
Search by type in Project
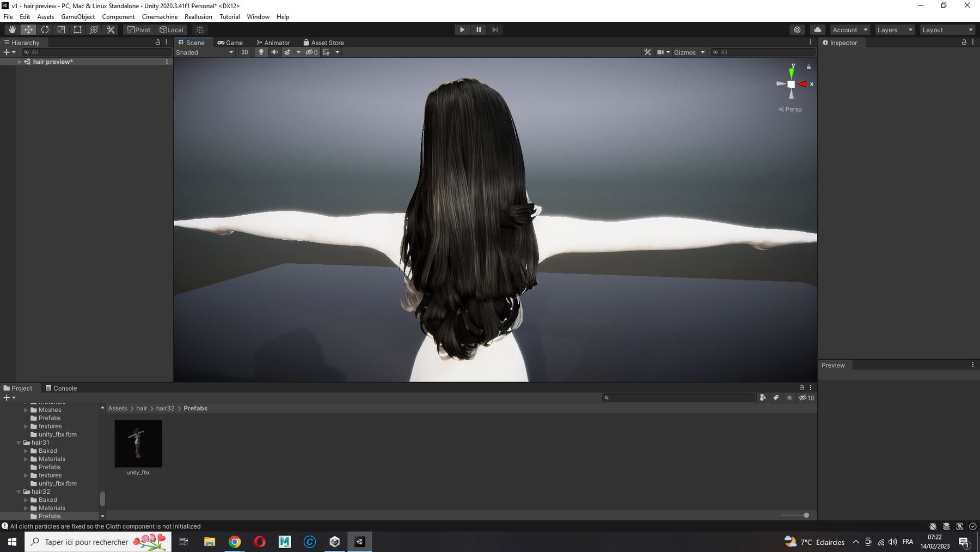pos(763,398)
